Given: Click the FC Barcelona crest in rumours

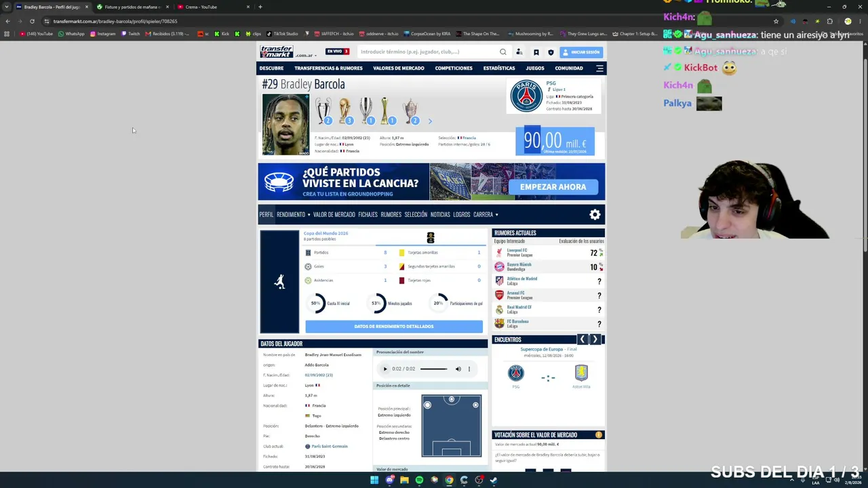Looking at the screenshot, I should pyautogui.click(x=500, y=324).
